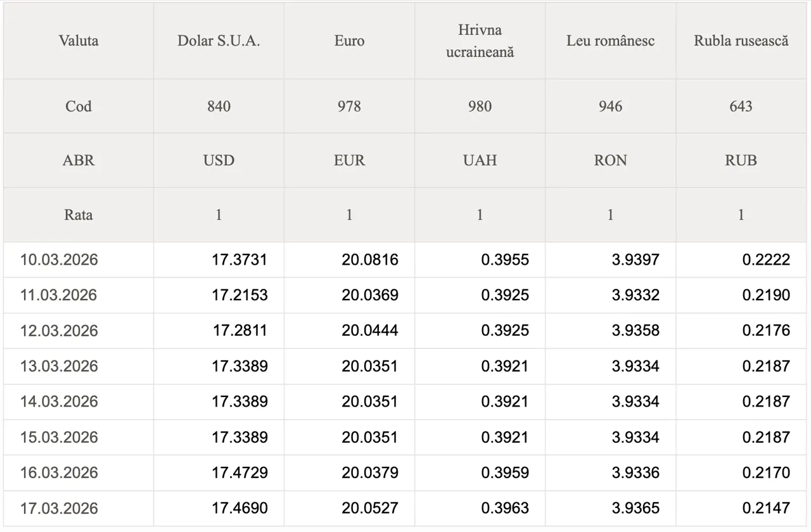Select the Leu românesc column header
Screen dimensions: 811x532
[610, 41]
